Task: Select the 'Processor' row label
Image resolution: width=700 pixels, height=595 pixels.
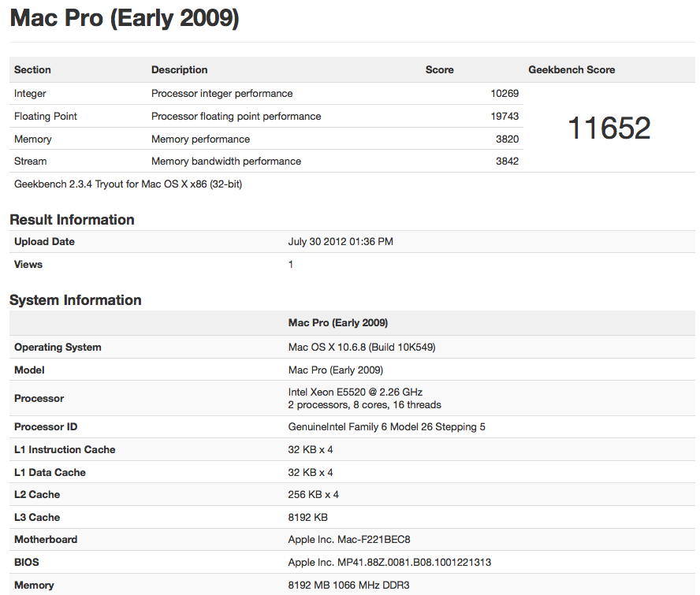Action: (39, 398)
